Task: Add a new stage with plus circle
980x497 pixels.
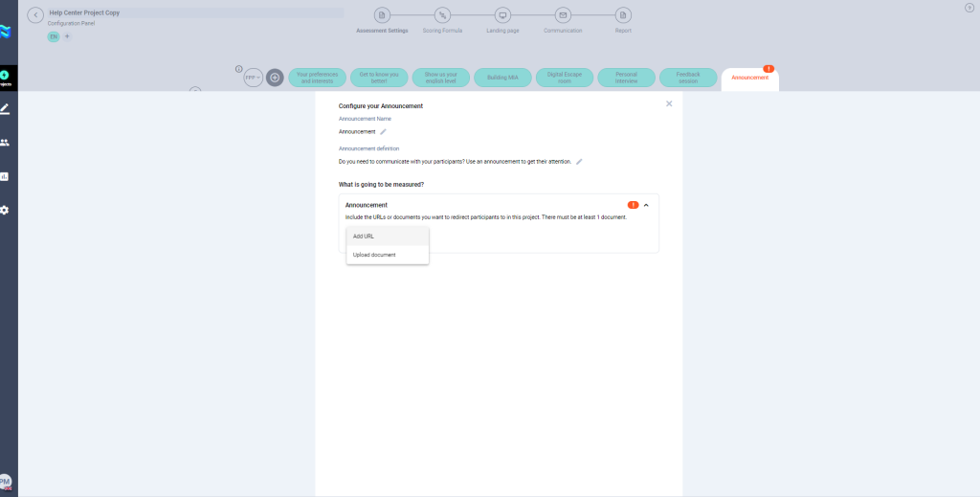Action: (275, 78)
